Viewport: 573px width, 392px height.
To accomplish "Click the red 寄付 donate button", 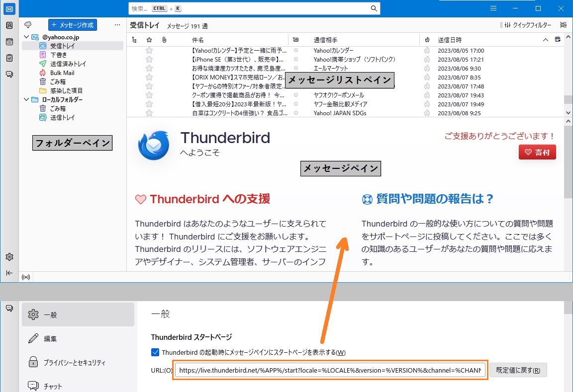I will (537, 153).
